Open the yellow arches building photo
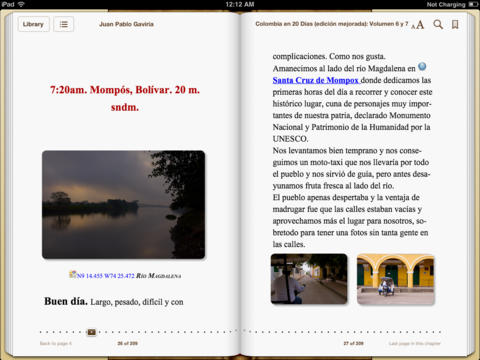This screenshot has height=360, width=480. click(x=396, y=279)
